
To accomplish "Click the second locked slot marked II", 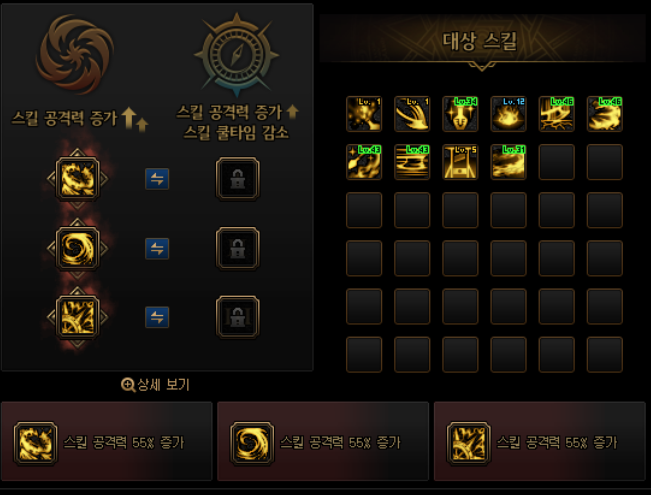I will (237, 248).
